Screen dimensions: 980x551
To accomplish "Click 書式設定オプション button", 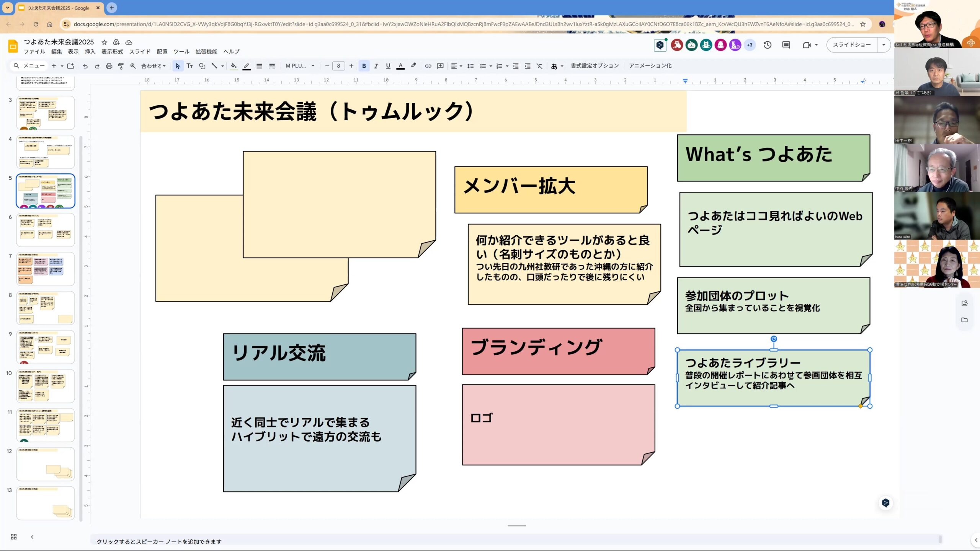I will coord(595,66).
